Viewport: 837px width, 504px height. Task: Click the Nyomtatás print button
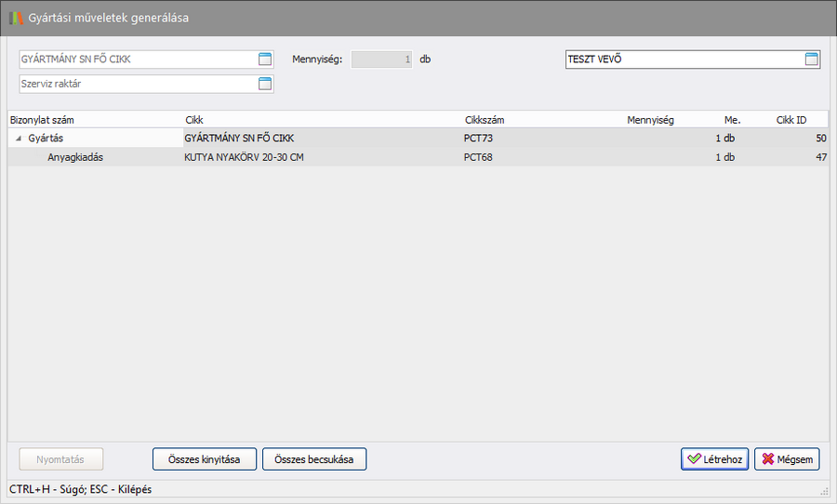point(61,459)
